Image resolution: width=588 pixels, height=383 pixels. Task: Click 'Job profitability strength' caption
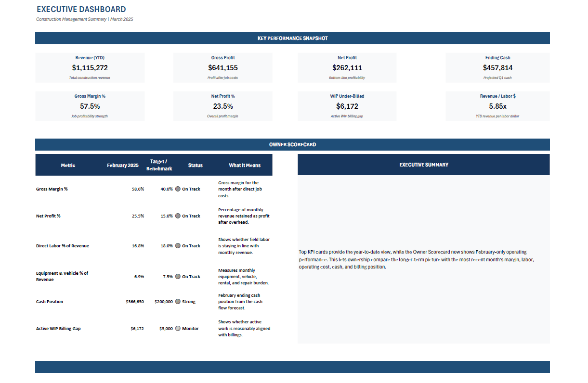tap(90, 116)
